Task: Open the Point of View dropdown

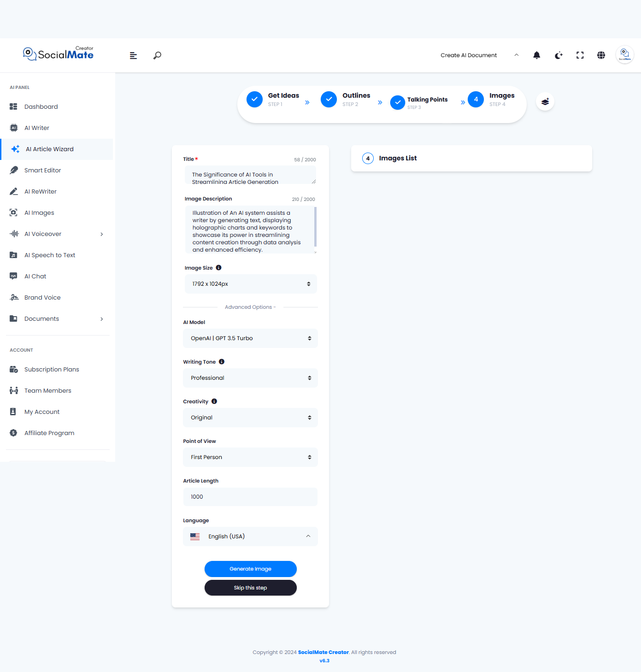Action: tap(251, 457)
